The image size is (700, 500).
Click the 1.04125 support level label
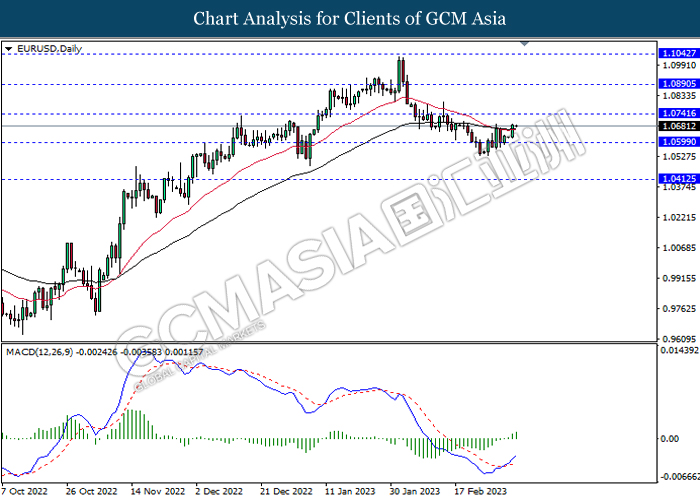(679, 179)
